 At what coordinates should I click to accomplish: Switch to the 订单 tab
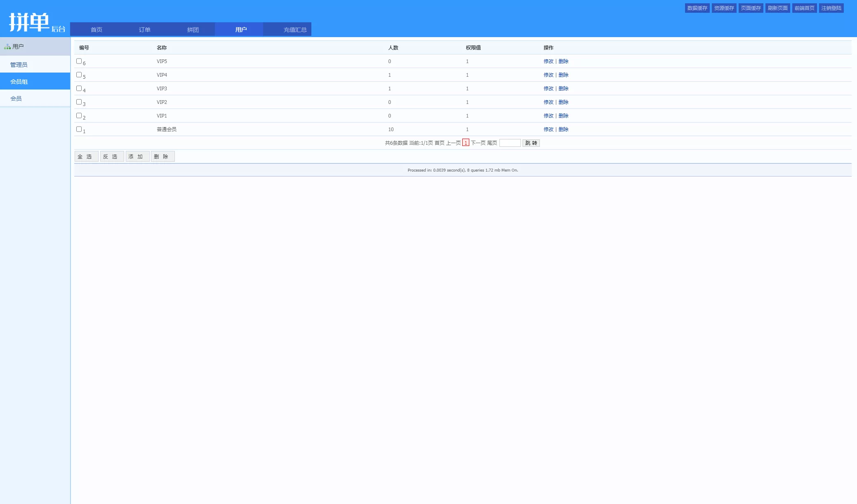[144, 30]
